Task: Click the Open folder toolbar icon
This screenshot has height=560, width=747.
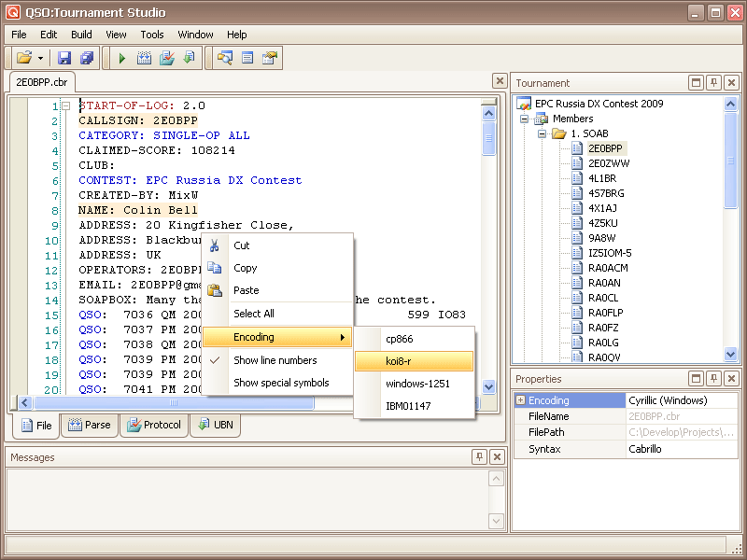Action: coord(24,58)
